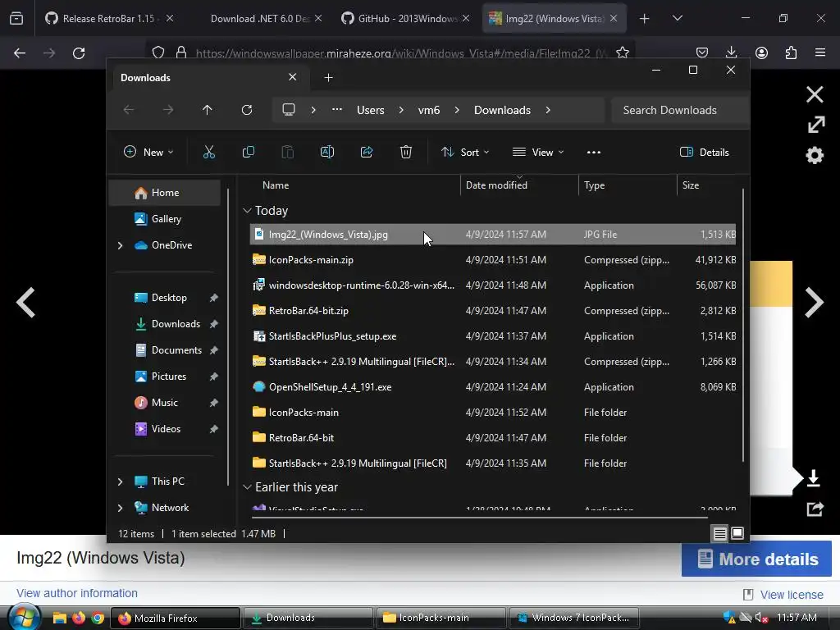Screen dimensions: 840x630
Task: Switch to Release RetroBar 1.15 tab
Action: (x=109, y=18)
